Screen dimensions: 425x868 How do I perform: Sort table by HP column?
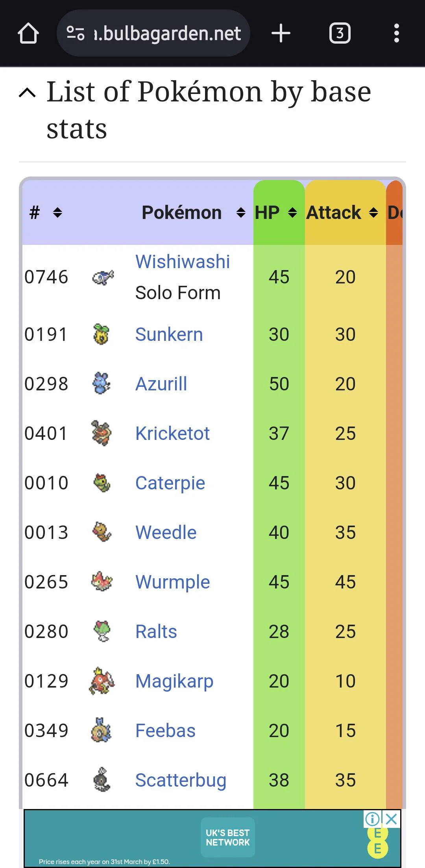[x=292, y=213]
